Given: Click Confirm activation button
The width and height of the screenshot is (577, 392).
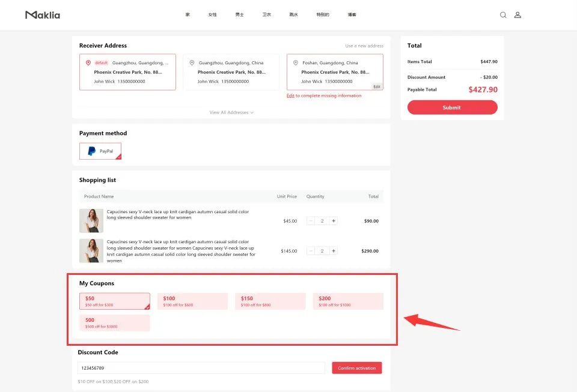Looking at the screenshot, I should pyautogui.click(x=357, y=368).
